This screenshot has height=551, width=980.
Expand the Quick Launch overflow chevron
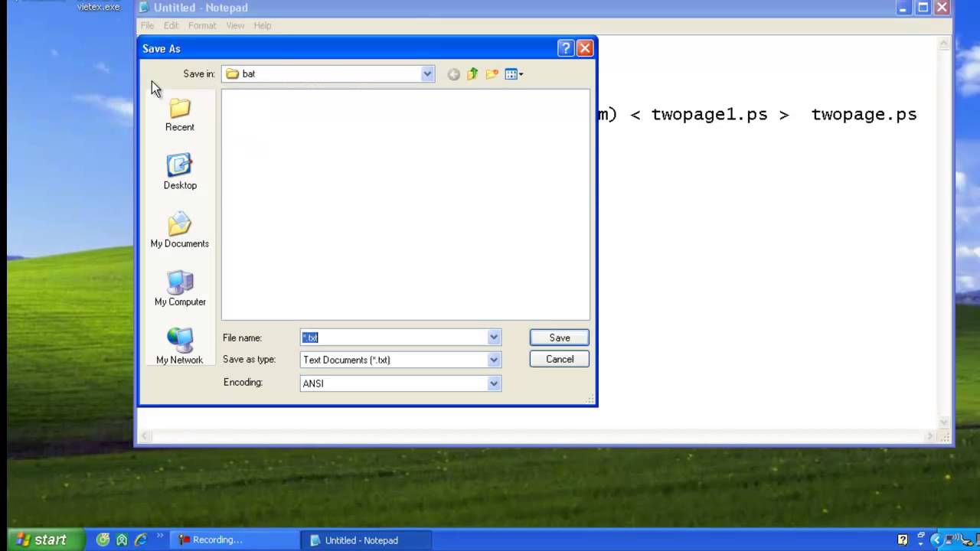coord(159,535)
